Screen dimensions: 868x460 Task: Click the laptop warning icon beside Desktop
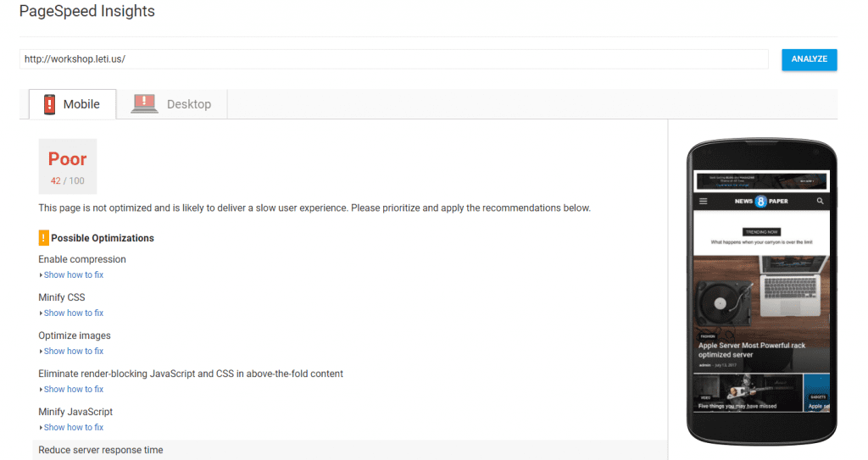(144, 103)
